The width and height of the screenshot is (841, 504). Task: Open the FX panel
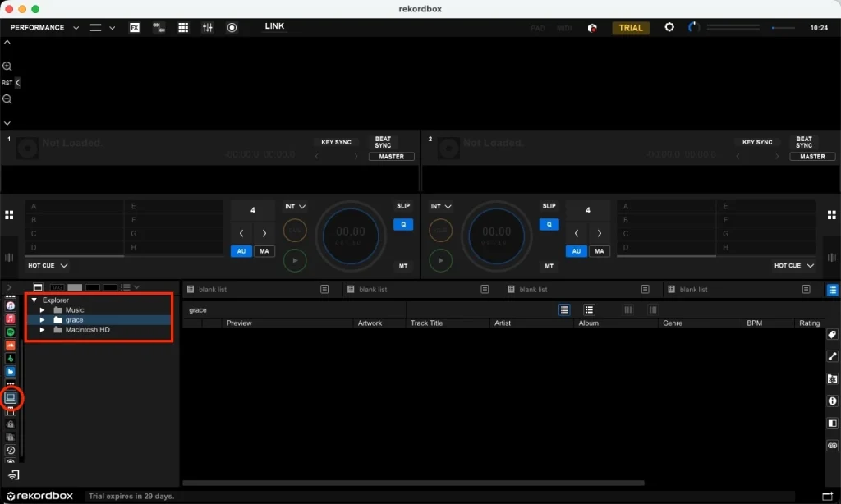(x=135, y=27)
